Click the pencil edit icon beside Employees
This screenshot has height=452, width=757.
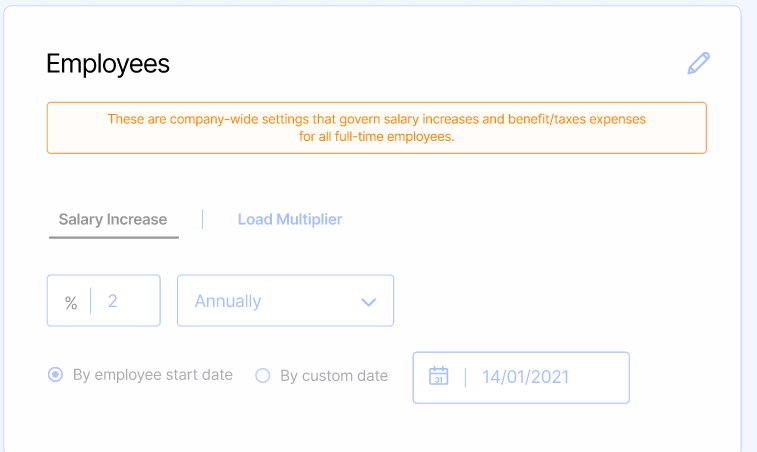pos(698,64)
